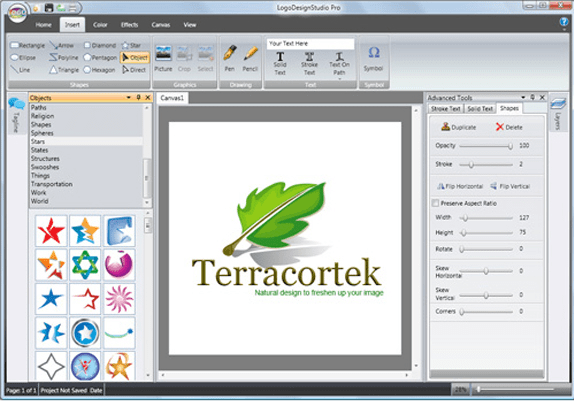Screen dimensions: 574x401
Task: Switch to the Solid Text tab
Action: 480,109
